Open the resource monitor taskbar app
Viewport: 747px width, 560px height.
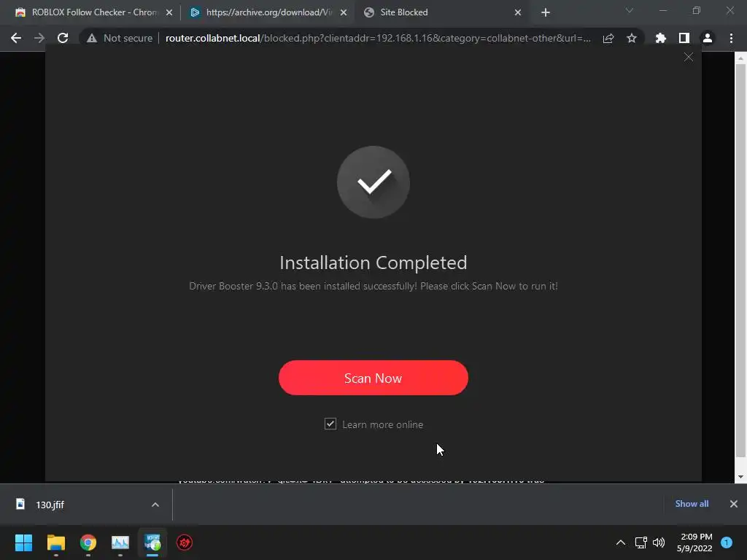(120, 542)
